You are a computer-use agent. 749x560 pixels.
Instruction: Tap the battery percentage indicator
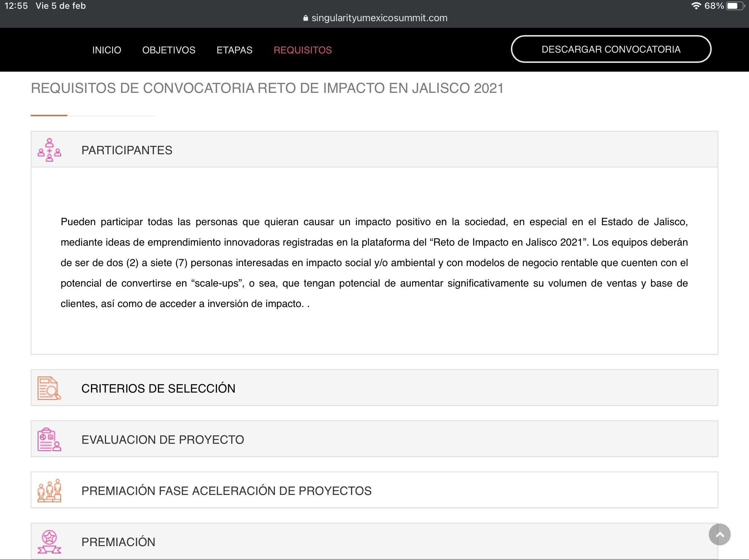(714, 6)
